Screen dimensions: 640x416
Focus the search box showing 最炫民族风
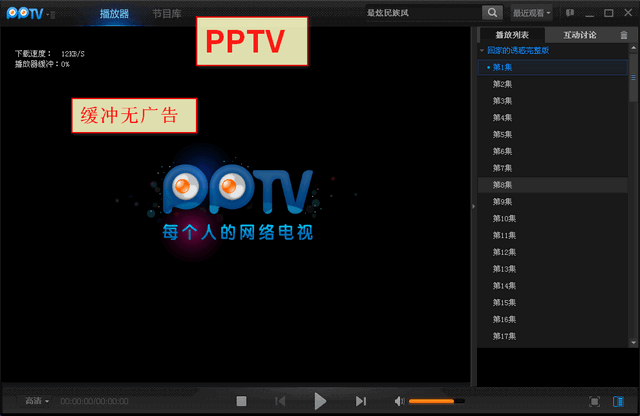(423, 13)
